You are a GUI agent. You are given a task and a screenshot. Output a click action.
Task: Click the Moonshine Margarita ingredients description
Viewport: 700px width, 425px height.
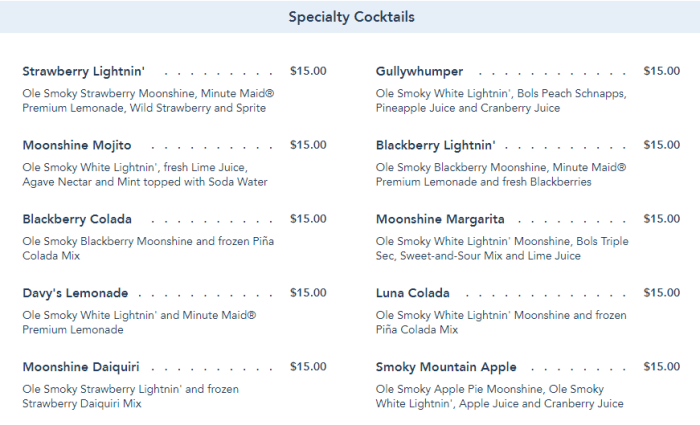(x=500, y=249)
